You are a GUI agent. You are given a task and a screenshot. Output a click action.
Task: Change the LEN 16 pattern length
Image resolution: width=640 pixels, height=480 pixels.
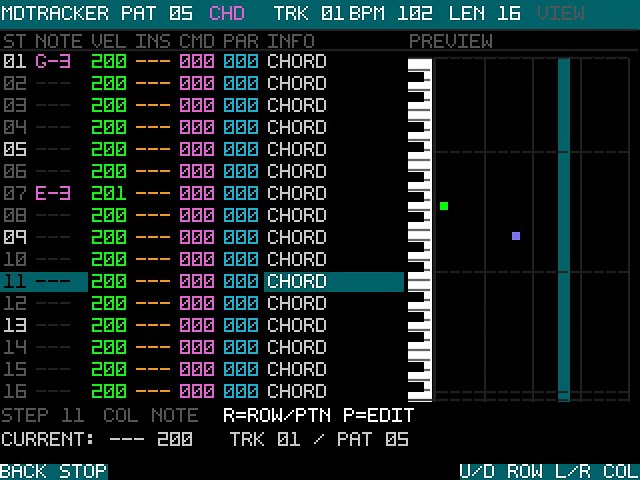point(484,13)
